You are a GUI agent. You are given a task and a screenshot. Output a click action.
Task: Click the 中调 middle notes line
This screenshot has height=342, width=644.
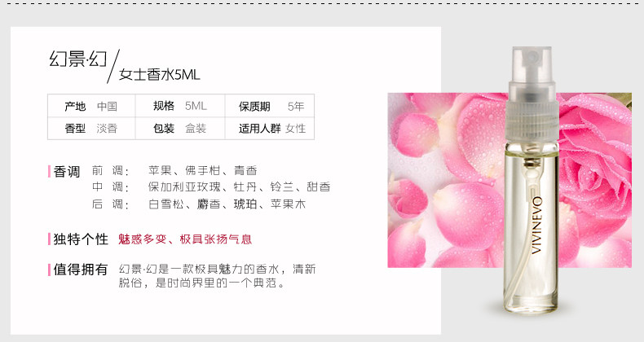click(x=211, y=187)
